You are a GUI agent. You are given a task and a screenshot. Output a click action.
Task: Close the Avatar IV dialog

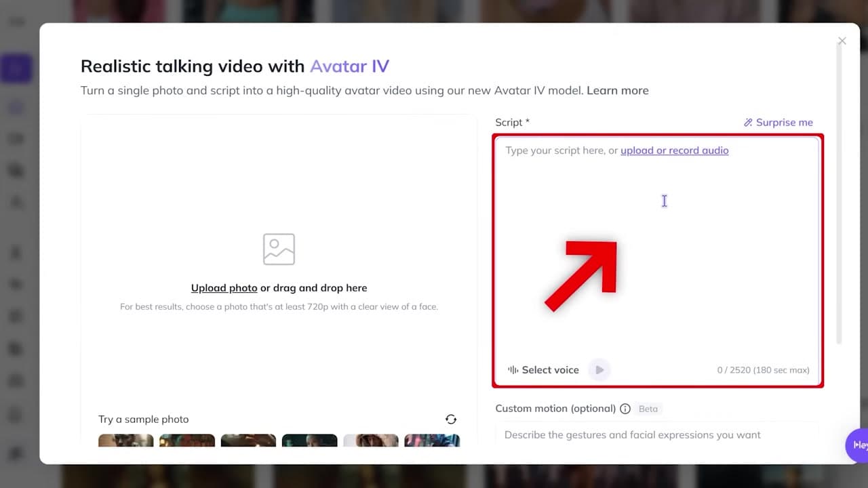click(x=842, y=41)
